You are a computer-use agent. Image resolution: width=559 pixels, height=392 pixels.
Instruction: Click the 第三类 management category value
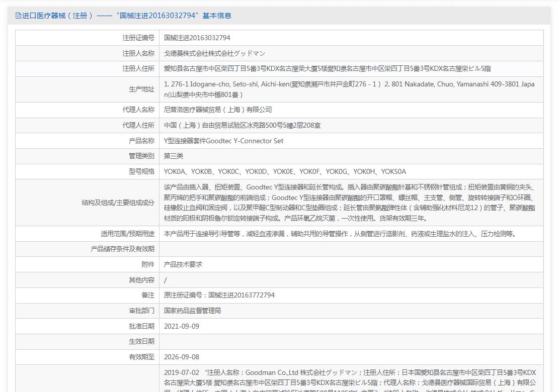point(174,156)
